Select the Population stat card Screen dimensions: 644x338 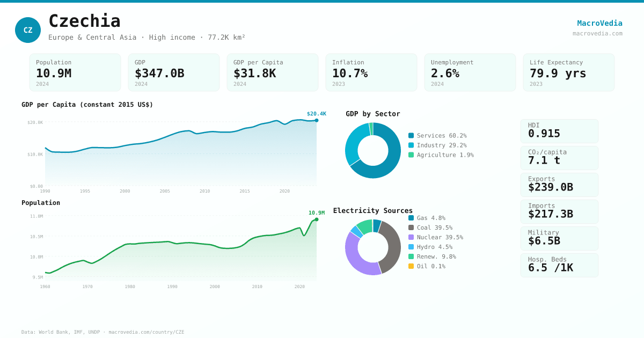coord(75,72)
